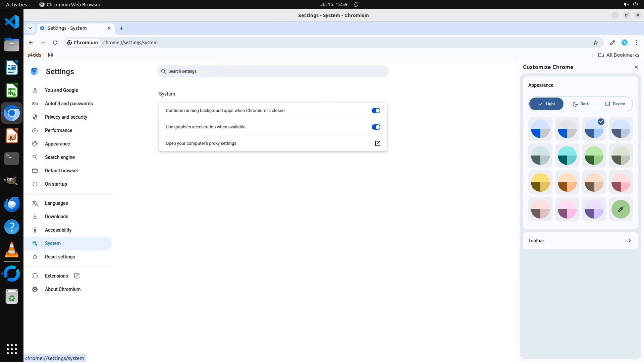Click the Customize Chrome pencil icon
The height and width of the screenshot is (362, 644).
(x=612, y=43)
